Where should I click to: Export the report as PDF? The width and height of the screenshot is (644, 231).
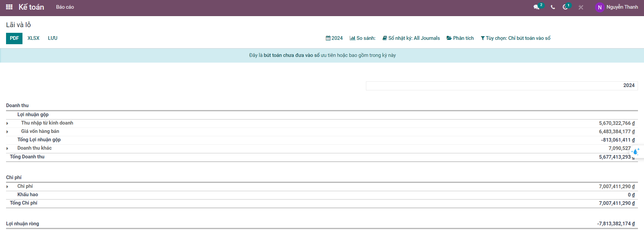(x=14, y=38)
